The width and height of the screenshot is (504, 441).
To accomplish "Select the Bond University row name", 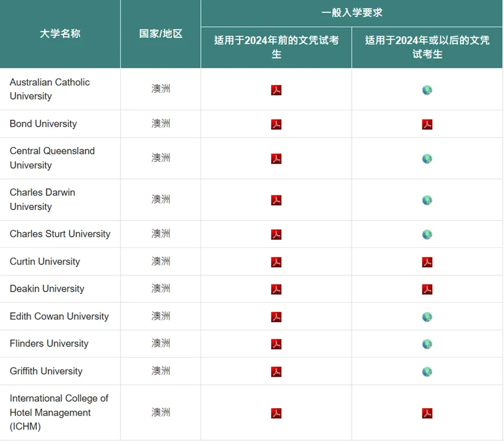I will click(x=43, y=124).
